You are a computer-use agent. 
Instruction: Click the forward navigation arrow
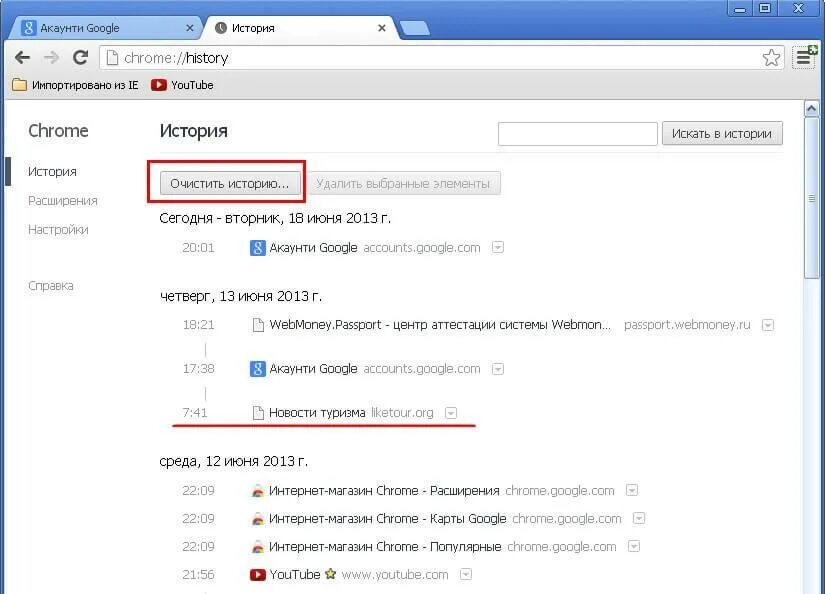click(51, 57)
